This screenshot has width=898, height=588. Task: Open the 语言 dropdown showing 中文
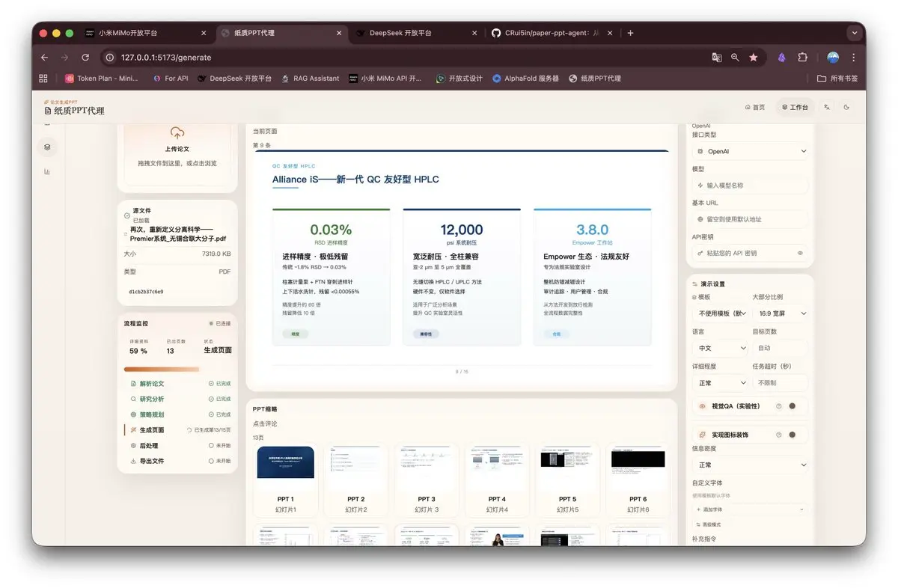720,348
